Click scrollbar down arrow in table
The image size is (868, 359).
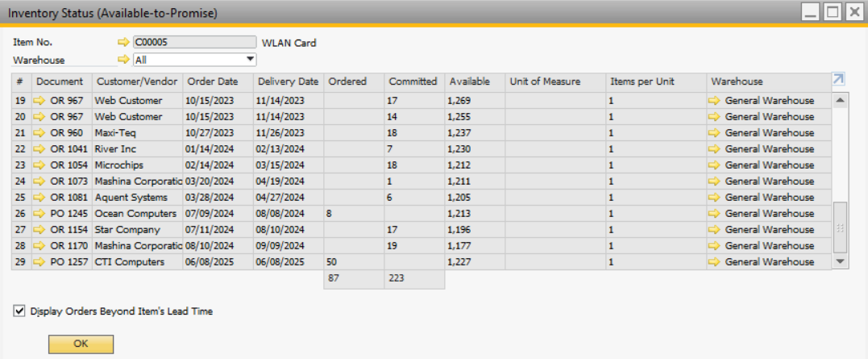841,261
